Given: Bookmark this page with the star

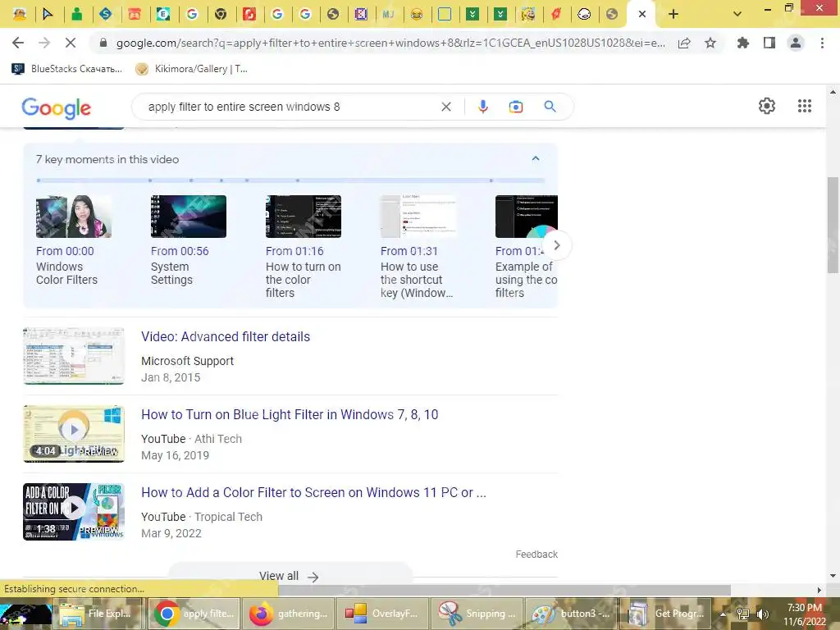Looking at the screenshot, I should tap(710, 43).
